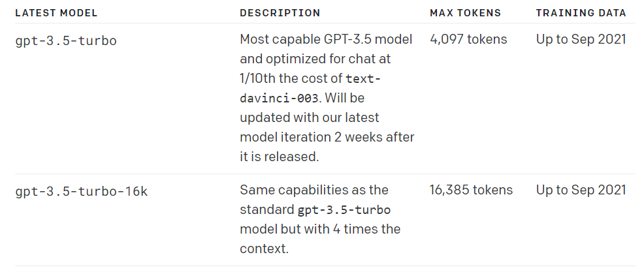The width and height of the screenshot is (644, 274).
Task: Click the DESCRIPTION column header
Action: click(x=280, y=13)
